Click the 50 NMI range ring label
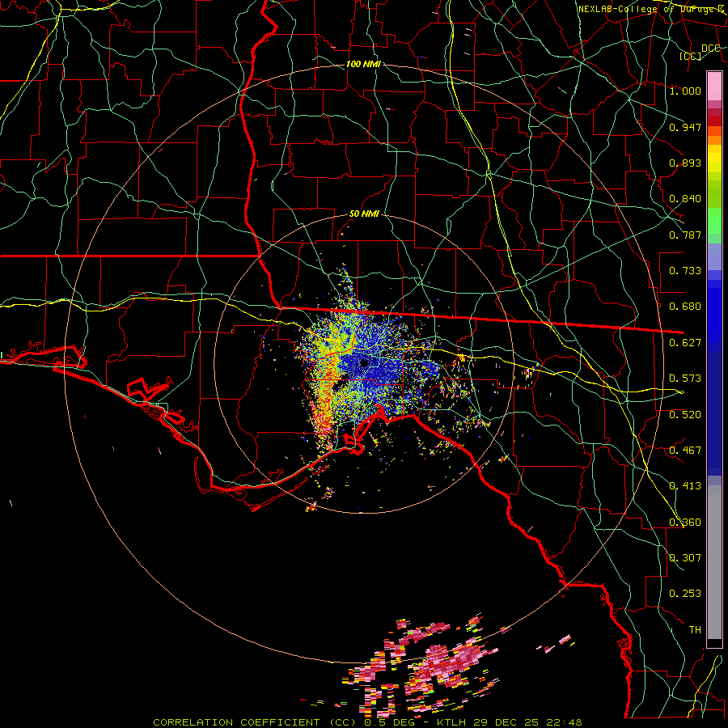 (364, 214)
